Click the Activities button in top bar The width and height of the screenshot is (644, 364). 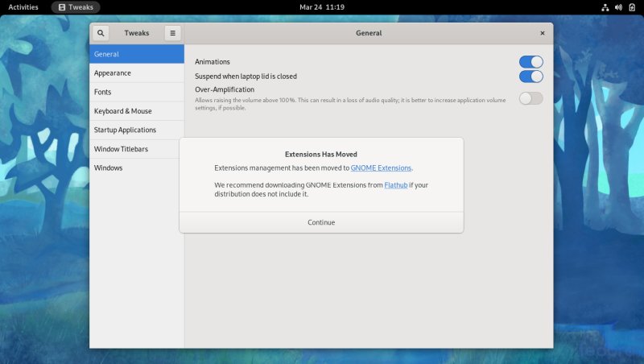point(23,7)
